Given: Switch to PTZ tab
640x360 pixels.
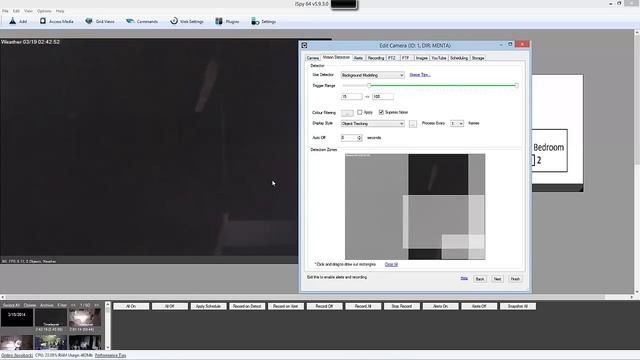Looking at the screenshot, I should (x=392, y=58).
